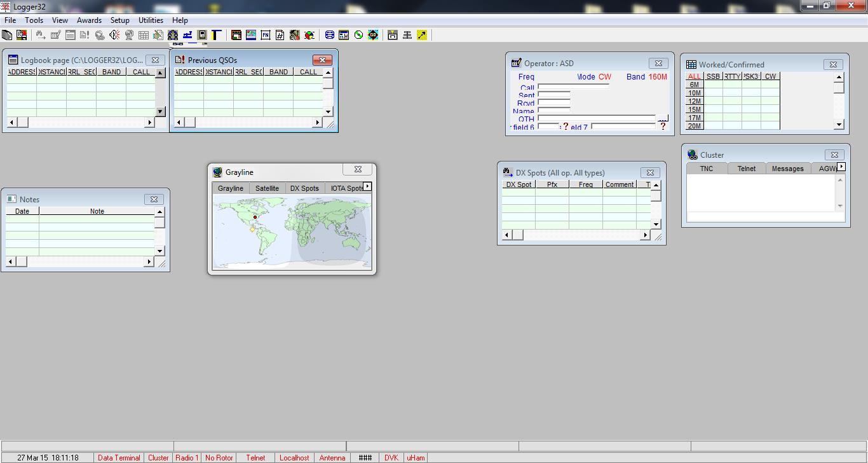868x463 pixels.
Task: Click the GO globe icon on the toolbar
Action: coord(372,35)
